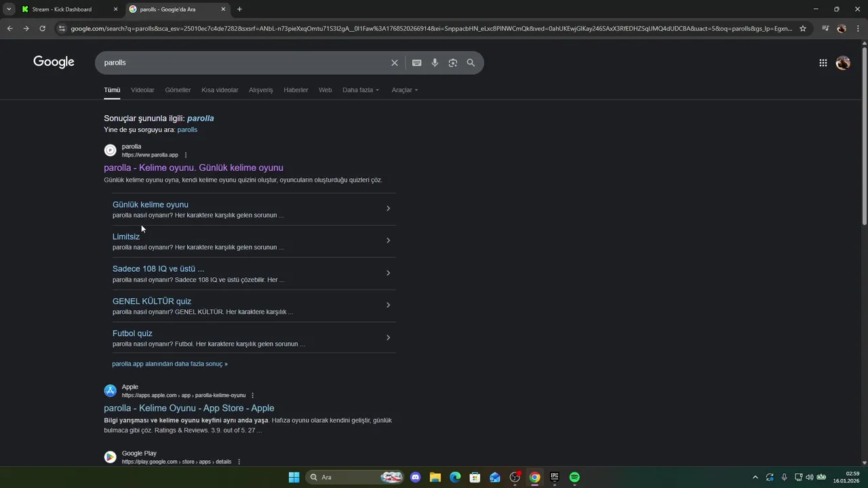Open options menu next to parolla.app URL
Viewport: 868px width, 488px height.
tap(186, 155)
